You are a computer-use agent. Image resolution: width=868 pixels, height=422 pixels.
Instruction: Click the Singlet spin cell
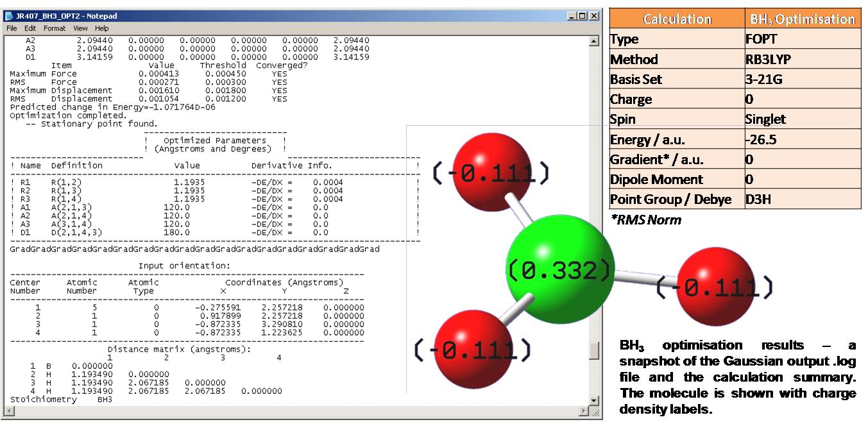coord(803,119)
